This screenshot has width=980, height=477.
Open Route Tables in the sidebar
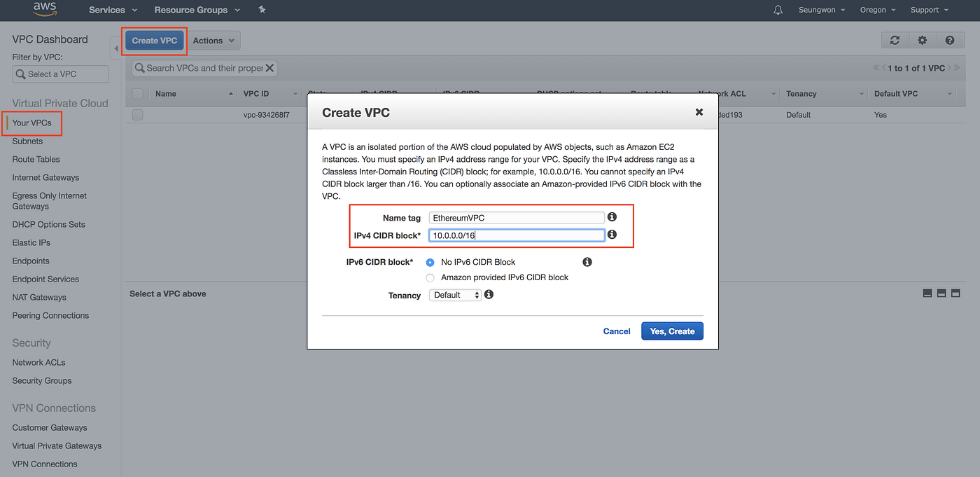36,159
